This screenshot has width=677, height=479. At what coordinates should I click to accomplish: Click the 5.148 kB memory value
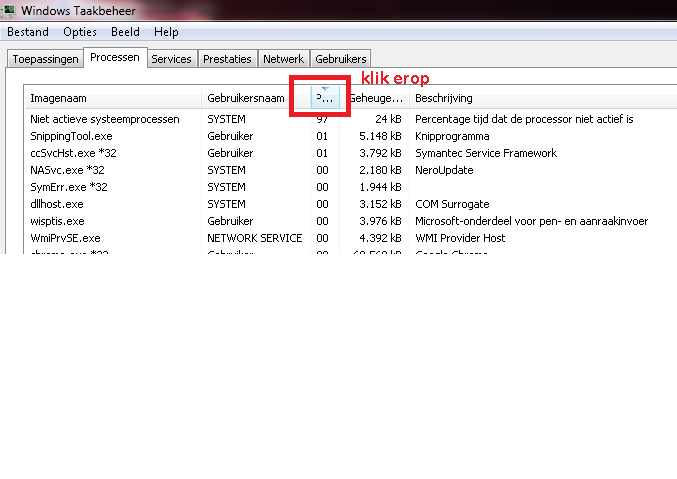(x=380, y=136)
